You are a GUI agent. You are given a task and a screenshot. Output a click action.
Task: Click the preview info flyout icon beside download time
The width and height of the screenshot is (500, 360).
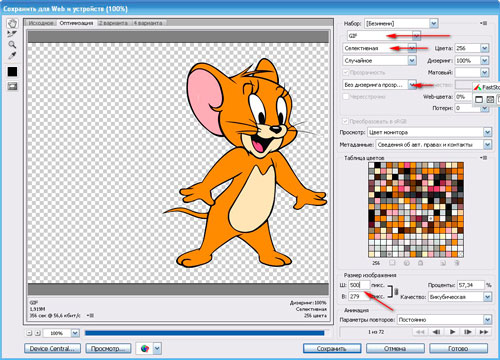click(x=90, y=315)
